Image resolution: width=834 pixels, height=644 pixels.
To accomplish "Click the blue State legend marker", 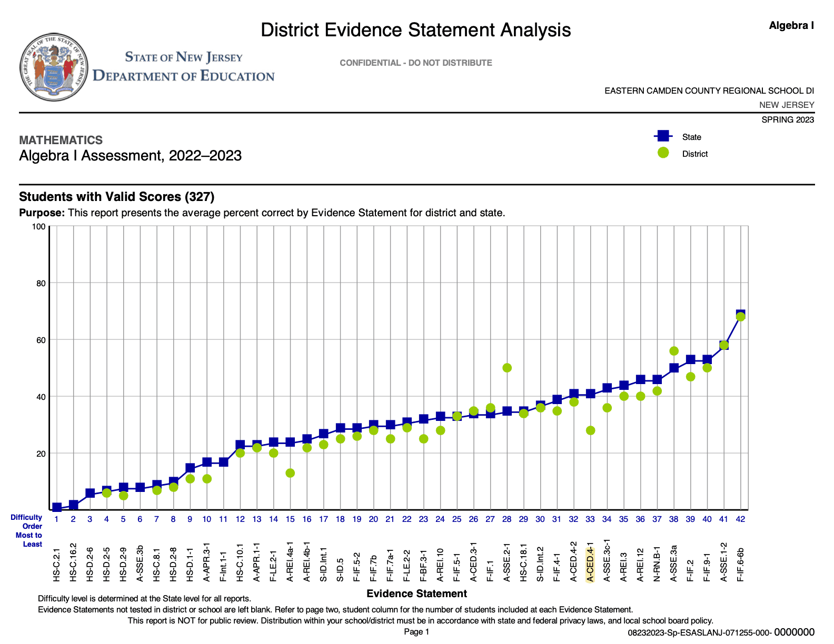I will 663,136.
